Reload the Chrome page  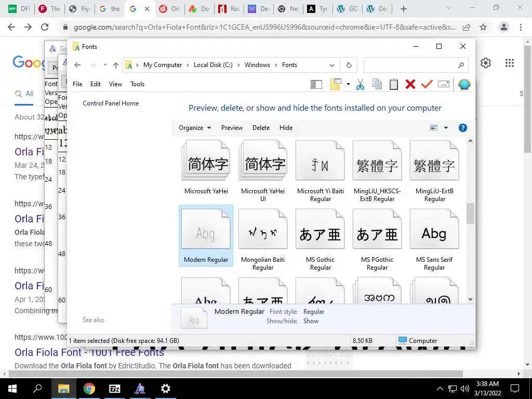(45, 27)
